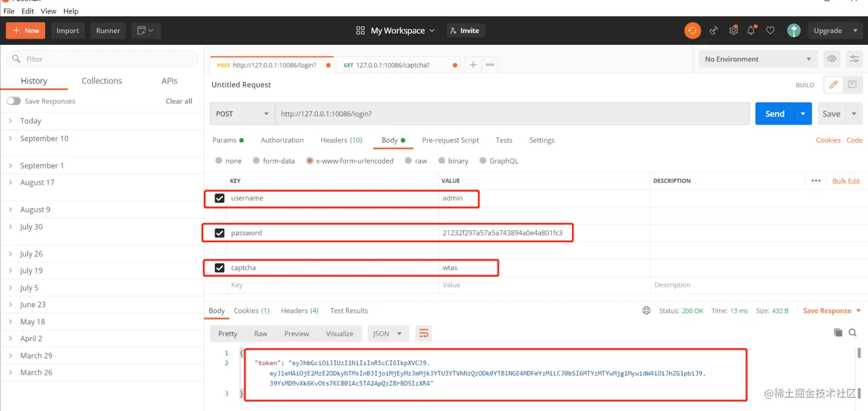Image resolution: width=868 pixels, height=411 pixels.
Task: Open the POST method dropdown
Action: coord(242,114)
